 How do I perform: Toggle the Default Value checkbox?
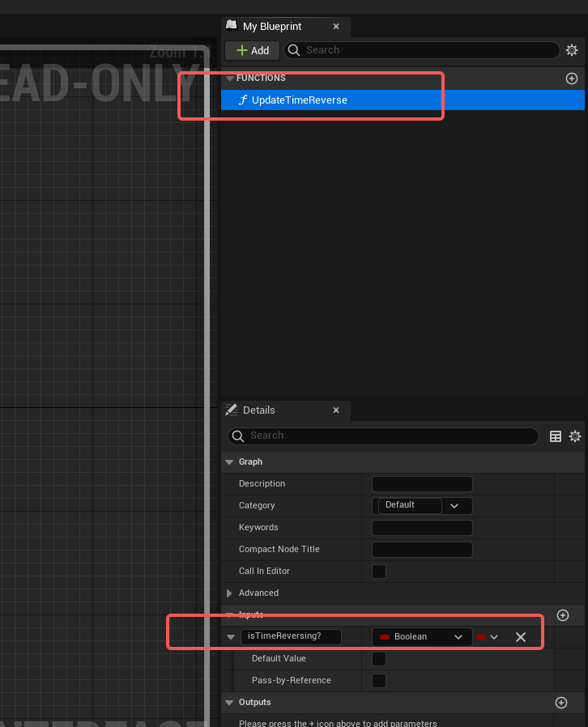click(x=379, y=659)
